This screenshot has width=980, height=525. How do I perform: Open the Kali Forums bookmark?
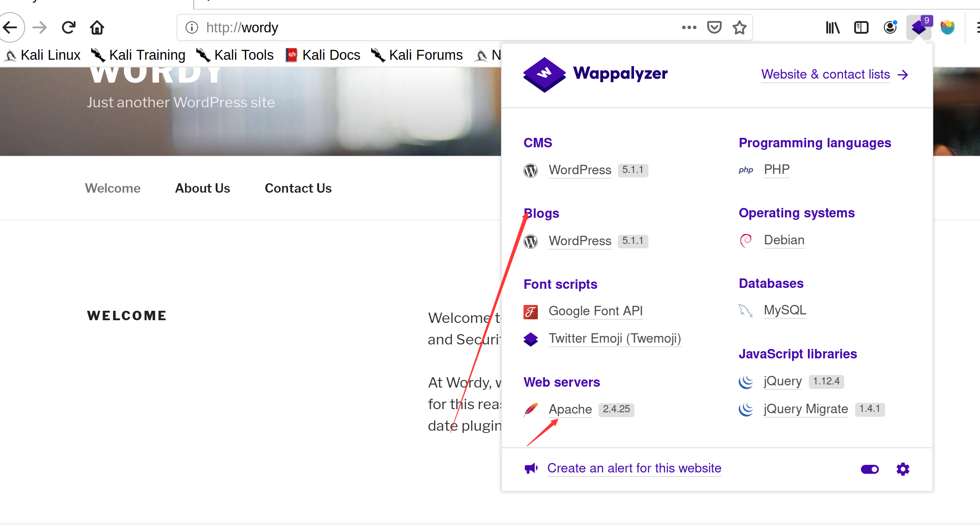click(x=417, y=55)
